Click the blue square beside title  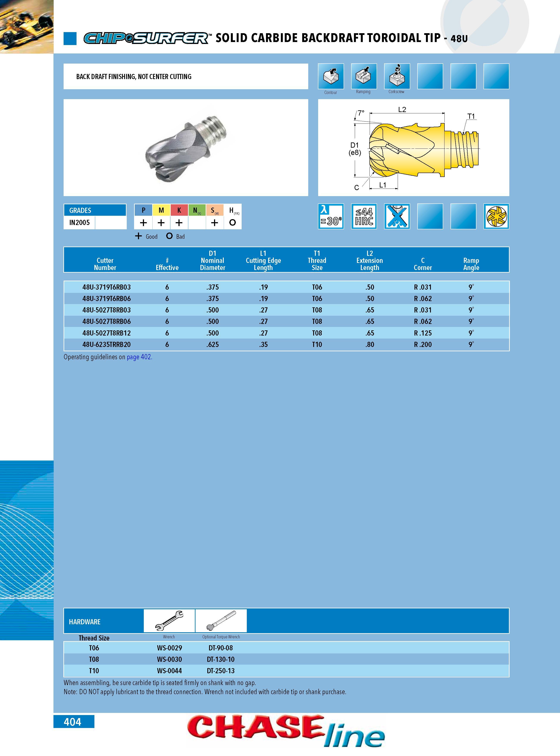[70, 39]
